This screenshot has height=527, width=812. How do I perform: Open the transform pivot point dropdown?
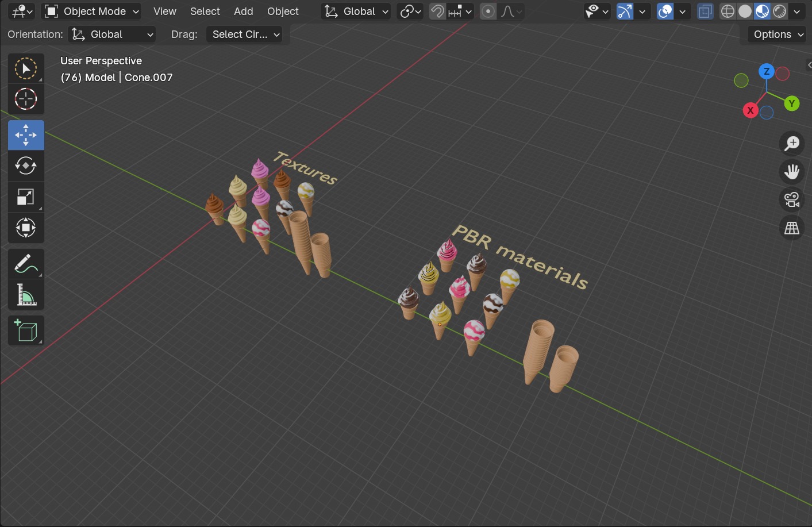(x=410, y=11)
